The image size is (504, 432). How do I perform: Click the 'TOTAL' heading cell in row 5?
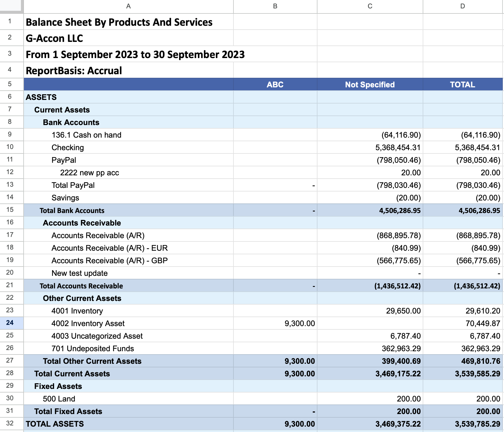pos(463,84)
